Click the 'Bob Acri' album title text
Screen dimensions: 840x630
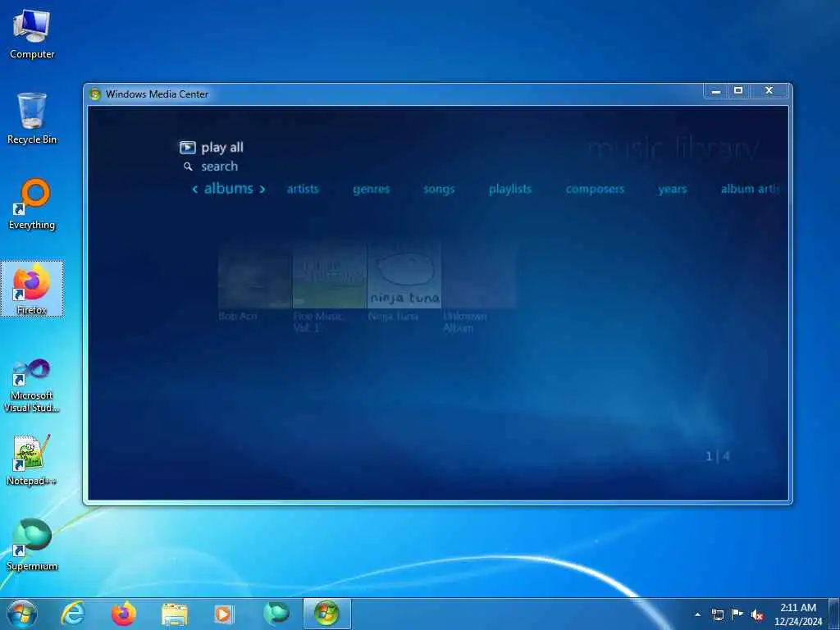(238, 317)
